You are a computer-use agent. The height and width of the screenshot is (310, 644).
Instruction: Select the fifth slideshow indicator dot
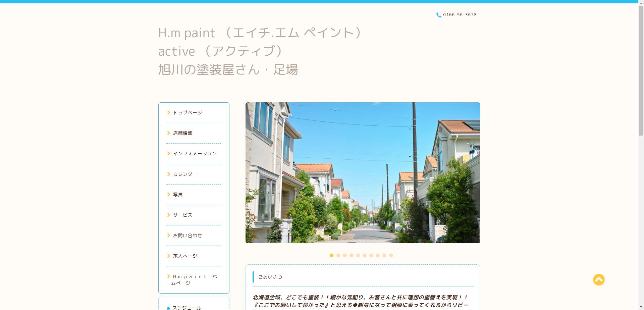pos(358,255)
